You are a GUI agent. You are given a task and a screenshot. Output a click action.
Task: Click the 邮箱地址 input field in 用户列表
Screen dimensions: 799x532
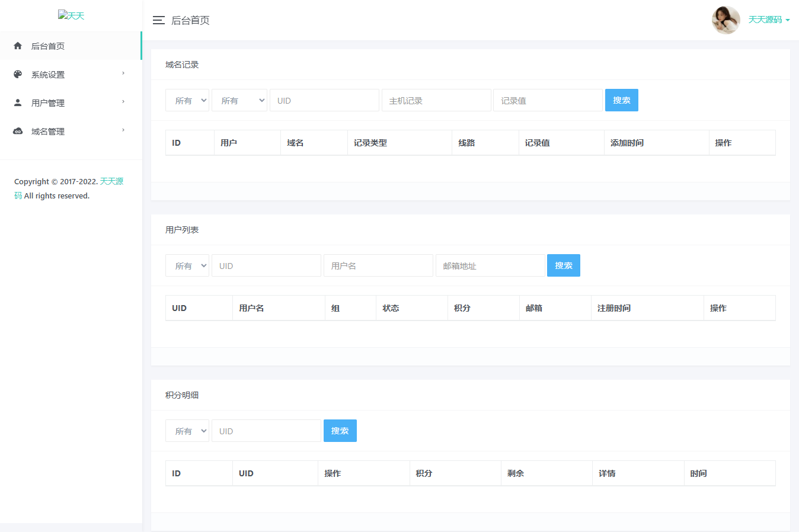pyautogui.click(x=490, y=265)
